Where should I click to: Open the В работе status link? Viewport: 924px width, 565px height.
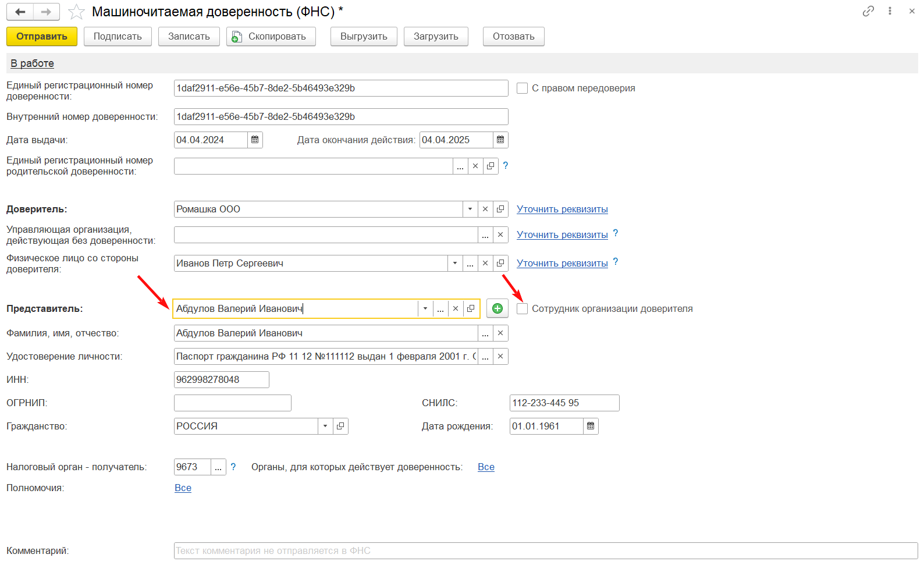[x=32, y=63]
